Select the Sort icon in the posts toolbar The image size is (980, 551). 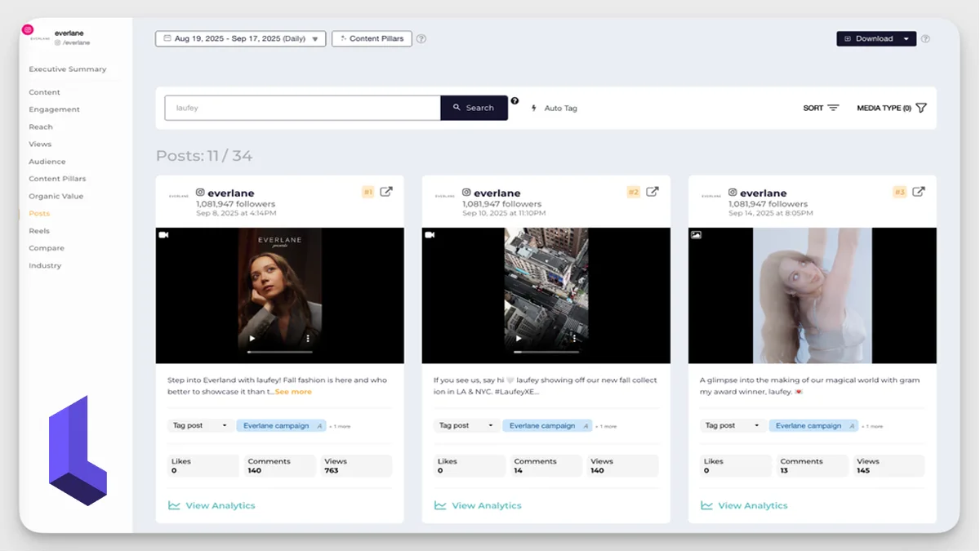pos(833,107)
